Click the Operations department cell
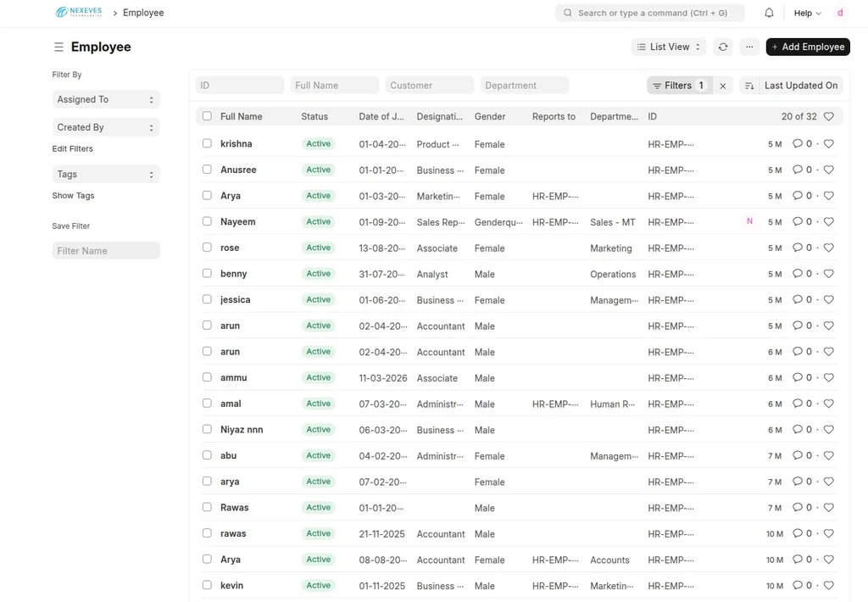 [613, 274]
